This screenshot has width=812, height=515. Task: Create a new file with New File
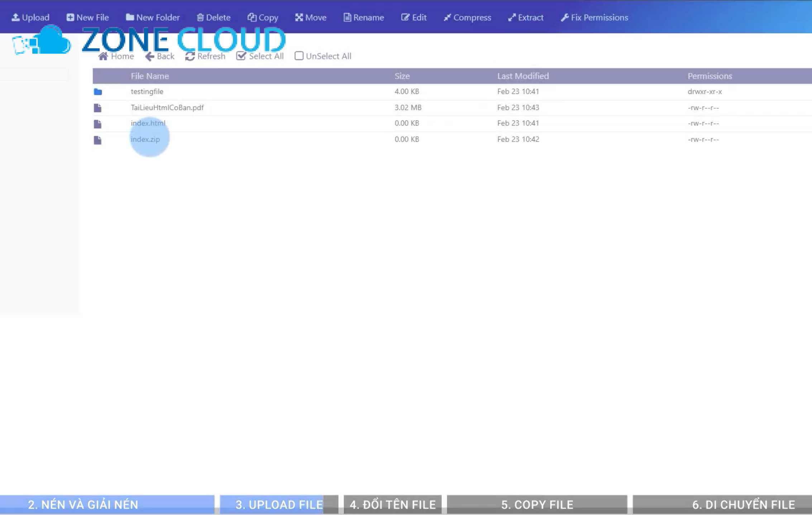88,17
